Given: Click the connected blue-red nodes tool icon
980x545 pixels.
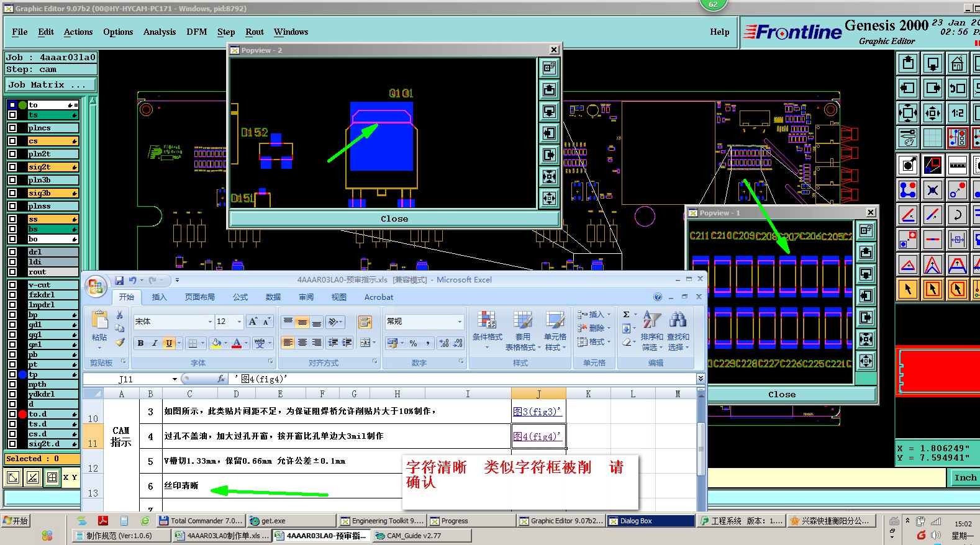Looking at the screenshot, I should (x=908, y=190).
